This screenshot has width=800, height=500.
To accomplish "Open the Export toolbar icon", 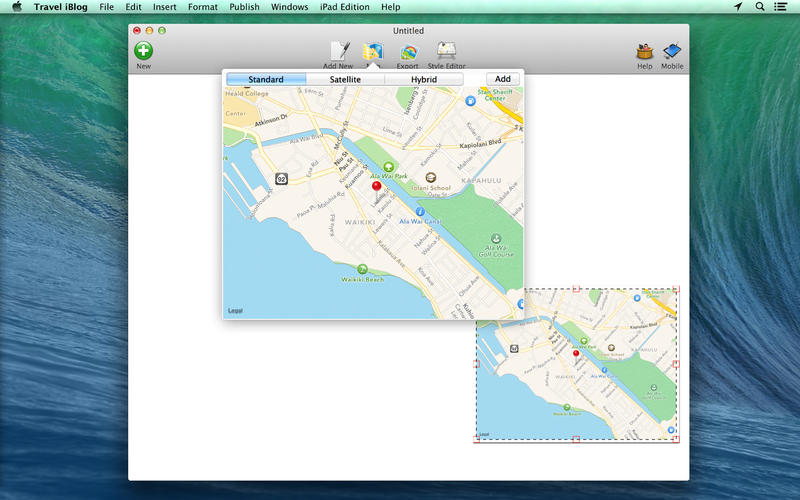I will tap(409, 53).
